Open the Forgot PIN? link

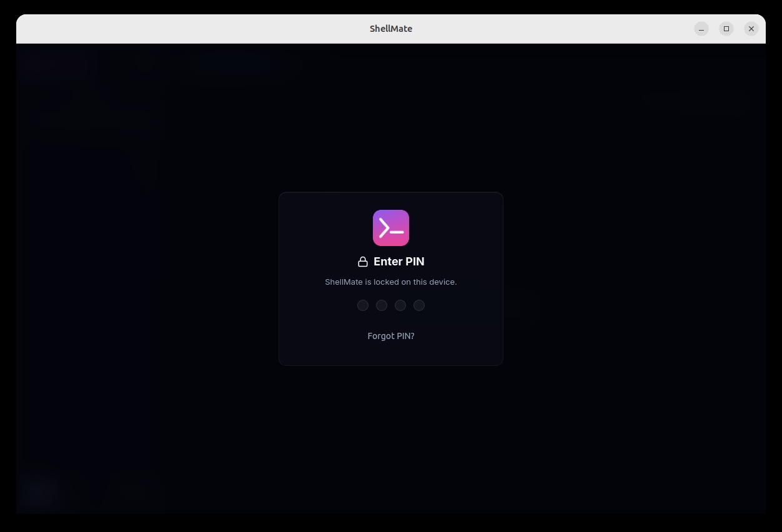(391, 336)
